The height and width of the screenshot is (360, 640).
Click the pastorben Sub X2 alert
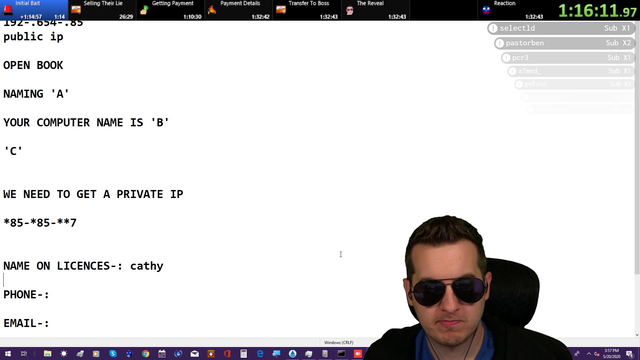tap(564, 43)
